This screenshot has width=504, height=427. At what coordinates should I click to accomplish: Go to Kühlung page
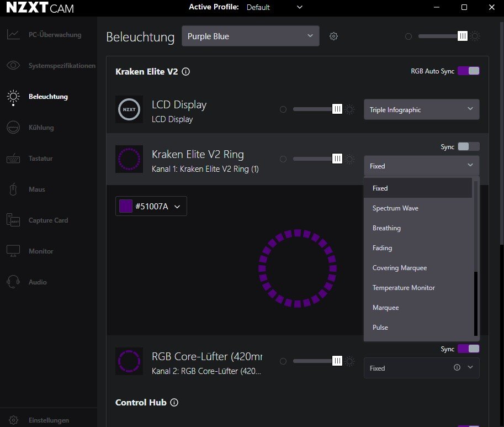pos(41,128)
